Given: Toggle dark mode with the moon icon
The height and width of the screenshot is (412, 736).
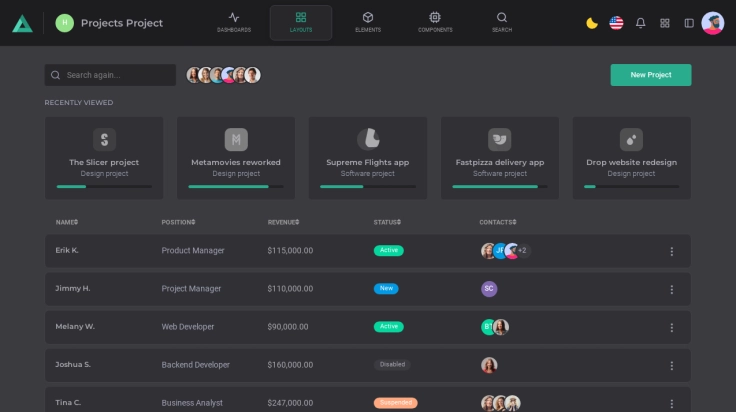Looking at the screenshot, I should point(592,23).
